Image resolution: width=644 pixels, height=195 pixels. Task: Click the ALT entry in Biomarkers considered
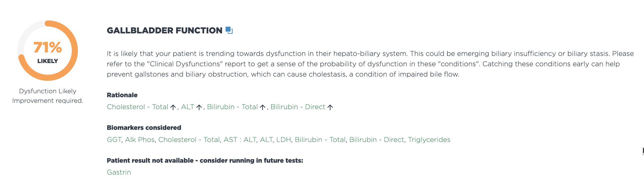(267, 140)
